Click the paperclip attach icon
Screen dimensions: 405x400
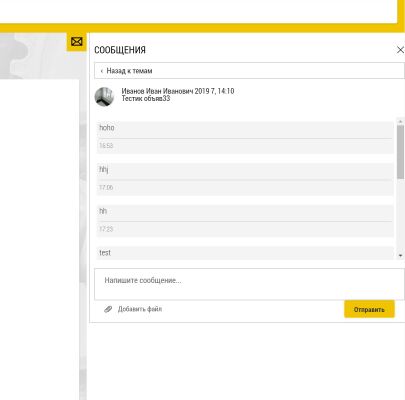point(108,309)
